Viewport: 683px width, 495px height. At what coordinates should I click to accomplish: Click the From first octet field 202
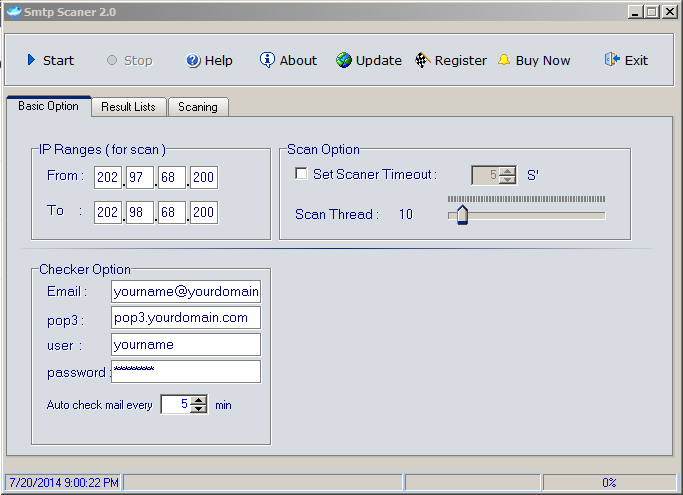point(108,177)
